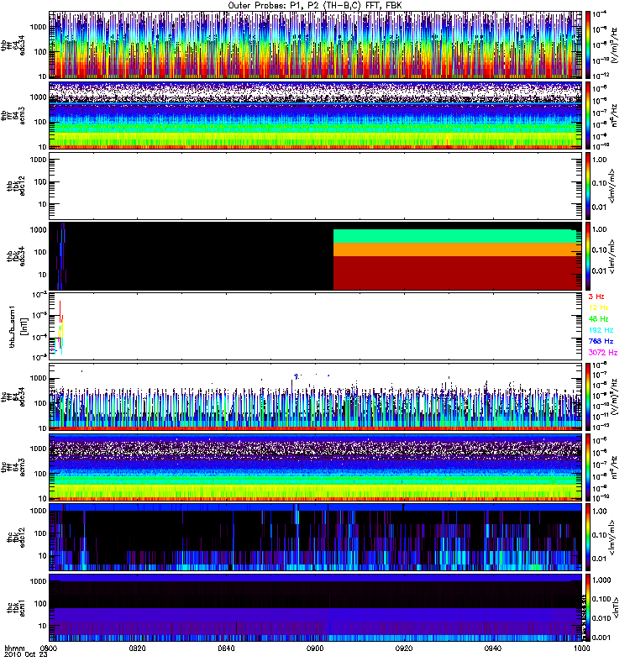Click the green band in thb fbk edc34 panel
The width and height of the screenshot is (630, 672).
click(x=457, y=236)
